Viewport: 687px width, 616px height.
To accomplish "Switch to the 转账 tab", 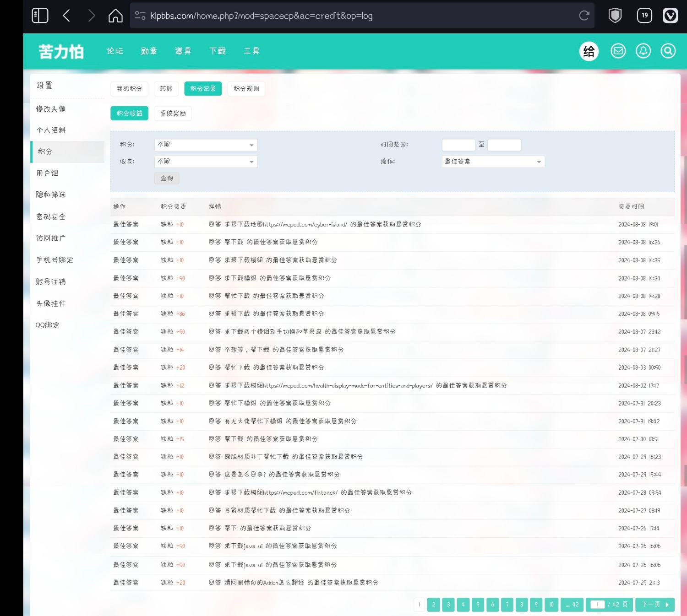I will pos(166,89).
